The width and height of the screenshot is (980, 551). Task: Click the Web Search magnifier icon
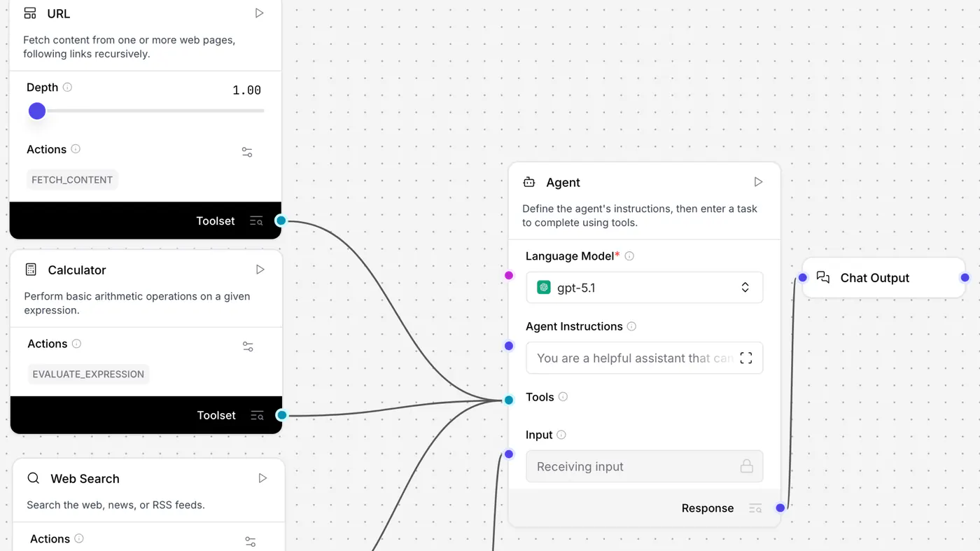coord(33,478)
